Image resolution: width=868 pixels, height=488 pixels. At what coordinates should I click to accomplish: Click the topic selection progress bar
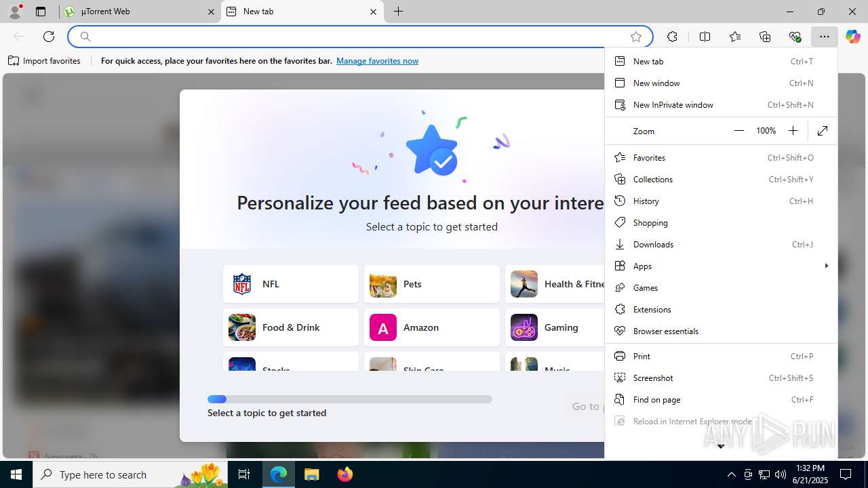tap(350, 399)
